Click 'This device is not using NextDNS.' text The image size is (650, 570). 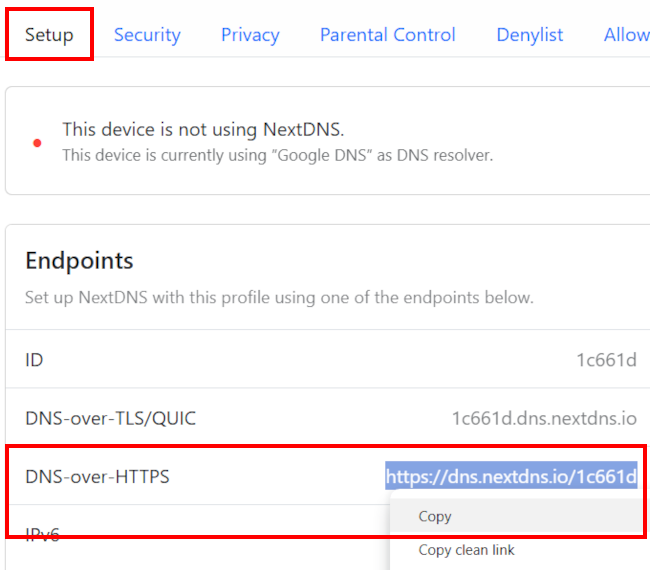[203, 129]
